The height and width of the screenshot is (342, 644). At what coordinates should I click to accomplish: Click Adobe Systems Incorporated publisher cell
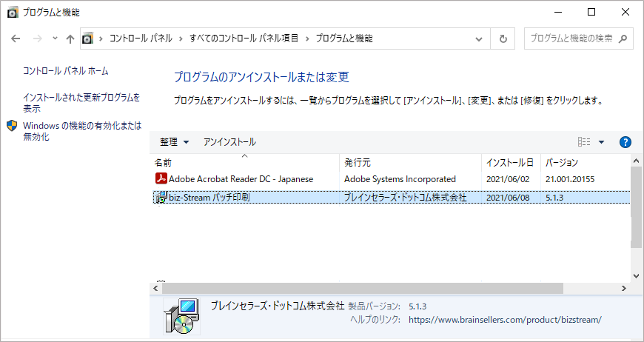click(400, 179)
